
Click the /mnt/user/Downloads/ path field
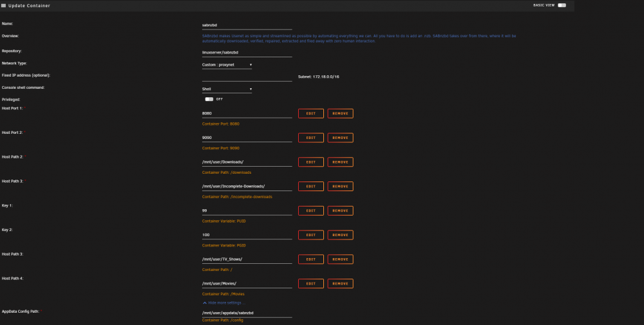click(247, 162)
